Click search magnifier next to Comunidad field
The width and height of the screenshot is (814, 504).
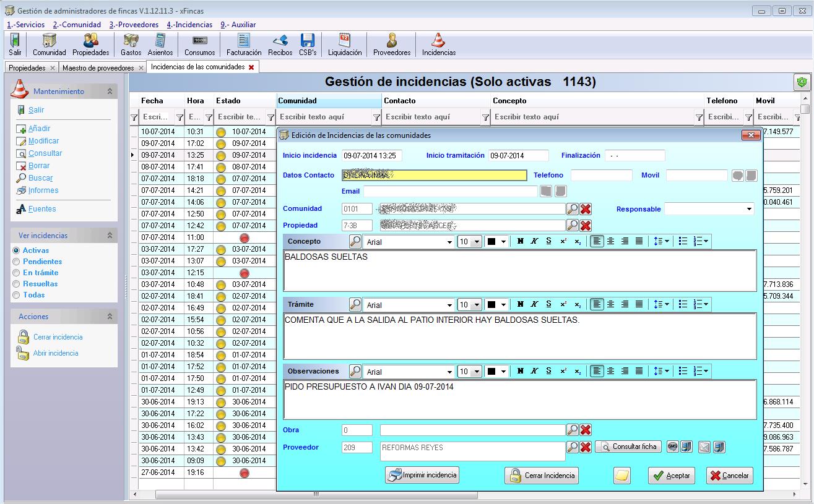(x=573, y=209)
